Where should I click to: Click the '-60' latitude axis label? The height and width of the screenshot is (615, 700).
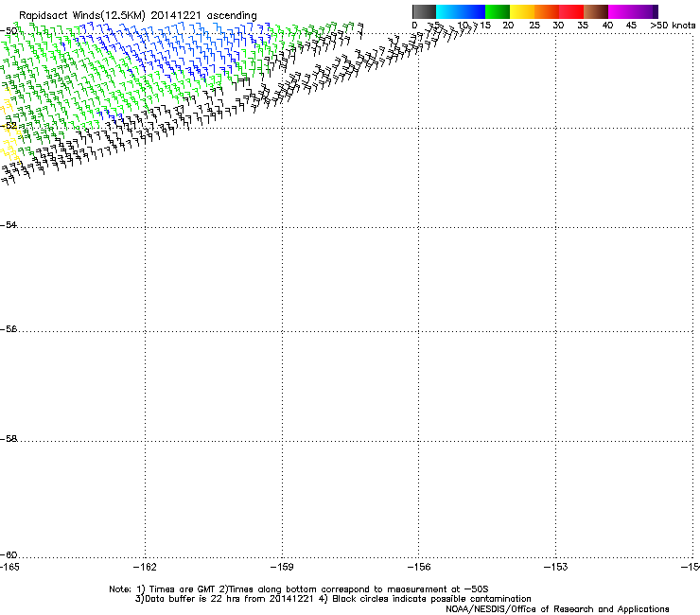point(9,555)
